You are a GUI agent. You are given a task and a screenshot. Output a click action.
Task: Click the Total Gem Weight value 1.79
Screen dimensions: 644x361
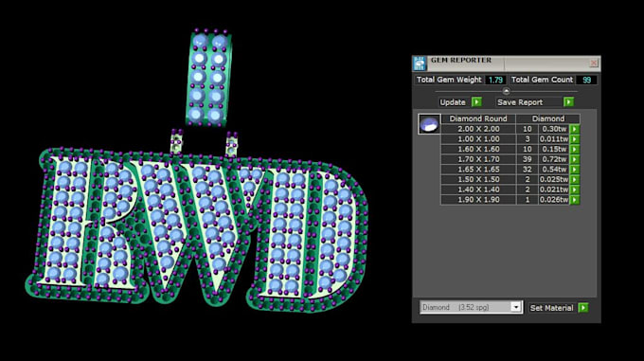pos(495,80)
